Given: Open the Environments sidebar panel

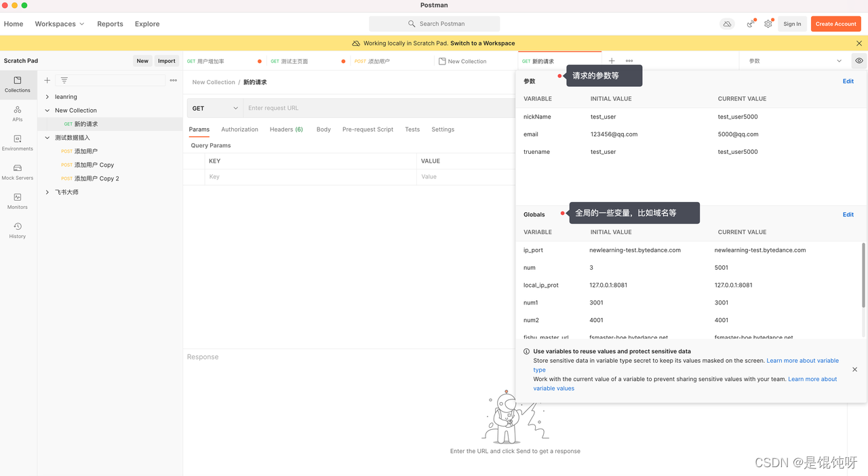Looking at the screenshot, I should click(x=18, y=142).
